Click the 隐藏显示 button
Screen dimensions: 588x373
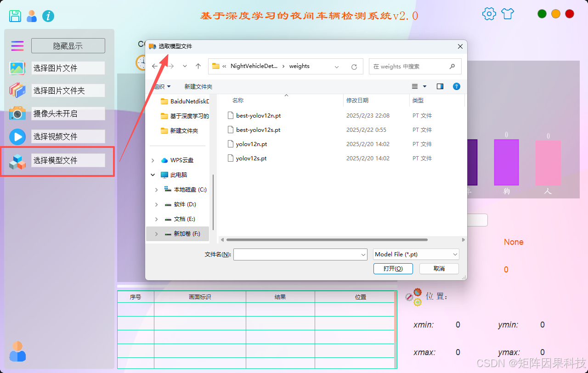(x=68, y=46)
